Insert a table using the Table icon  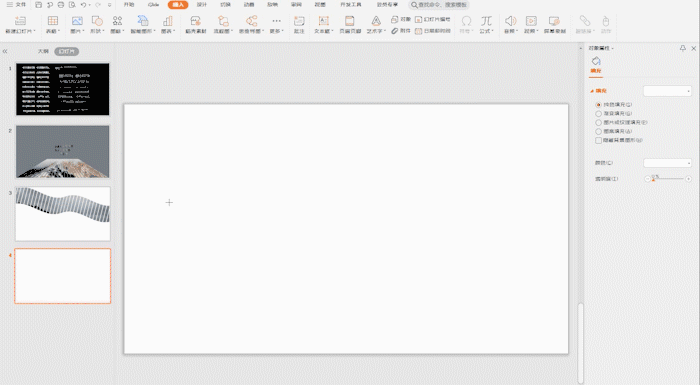(x=53, y=21)
